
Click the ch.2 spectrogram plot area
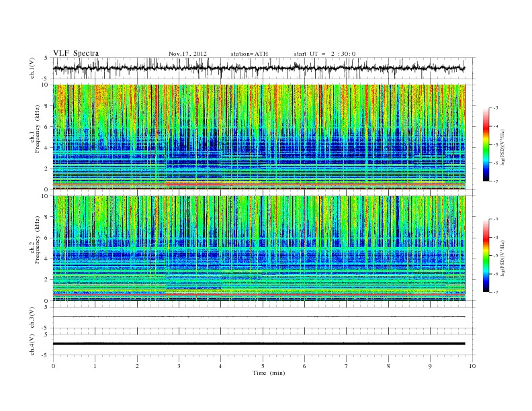tap(259, 248)
